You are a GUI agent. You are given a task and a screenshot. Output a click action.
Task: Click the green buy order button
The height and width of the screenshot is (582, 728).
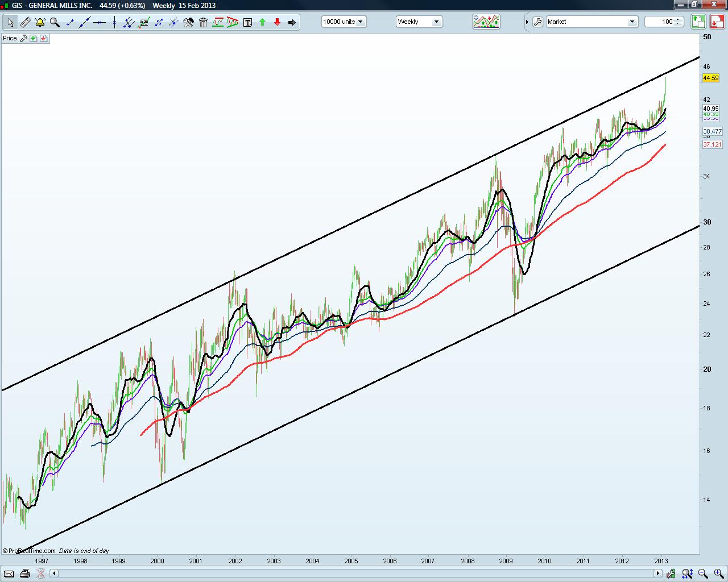tap(698, 22)
